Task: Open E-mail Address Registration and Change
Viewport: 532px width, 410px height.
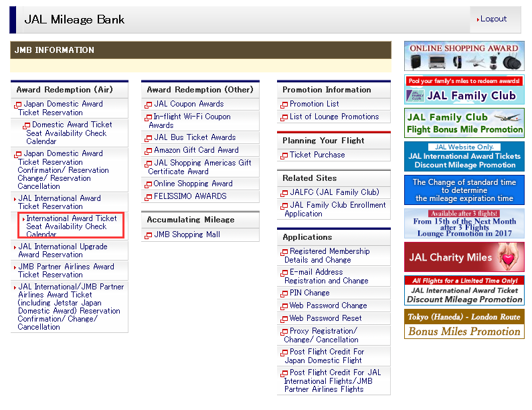Action: pos(327,276)
